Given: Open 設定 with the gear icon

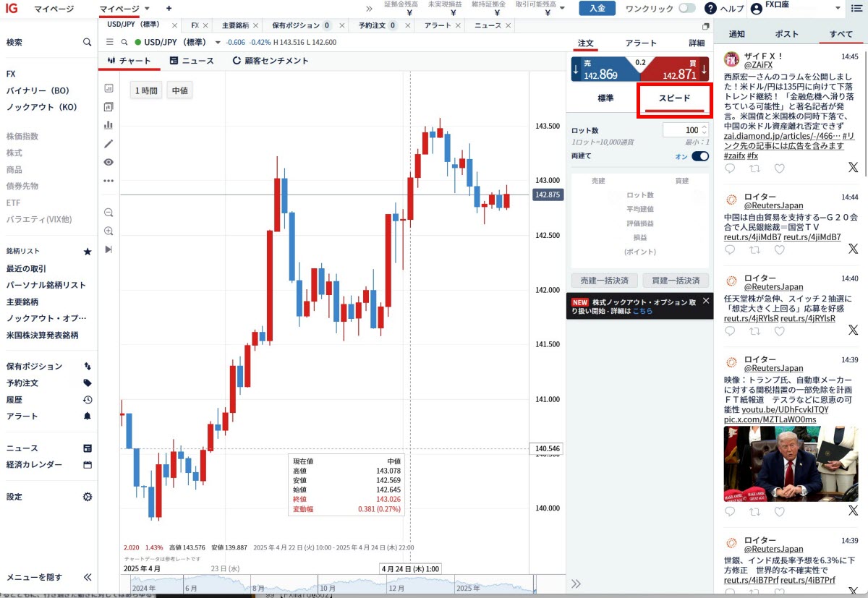Looking at the screenshot, I should point(88,497).
